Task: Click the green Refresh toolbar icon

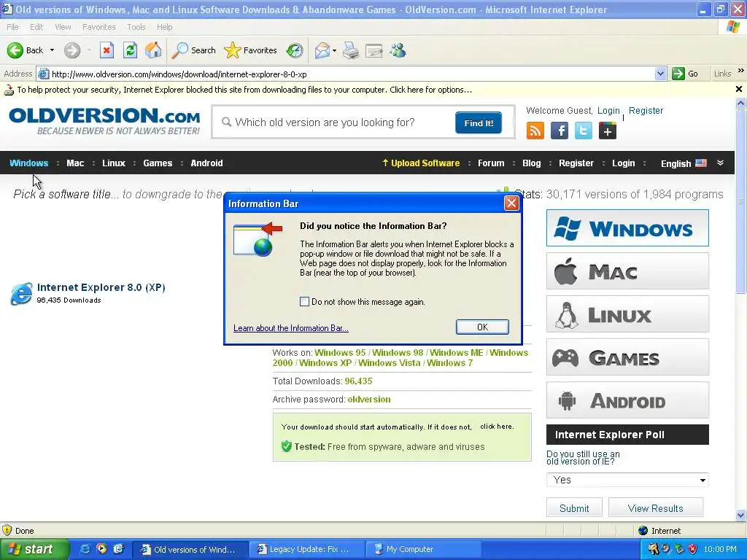Action: point(130,50)
